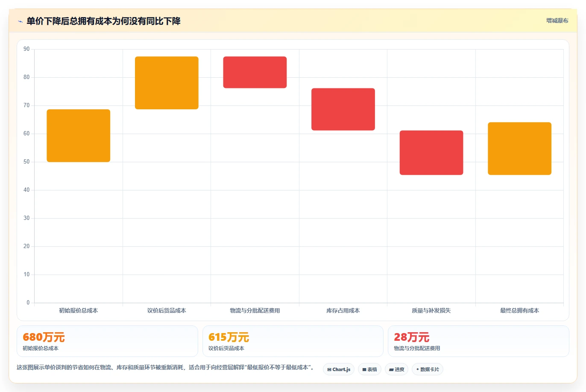Click the red 质量与补发损失 bar
This screenshot has width=586, height=392.
point(431,152)
